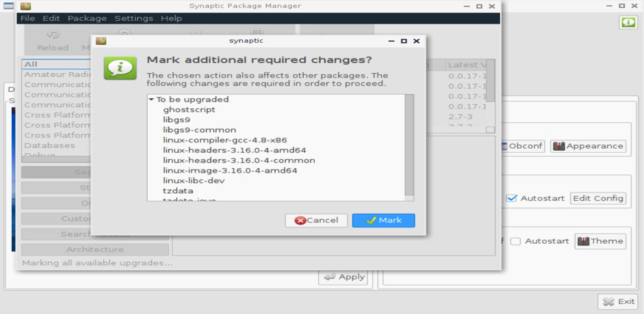644x314 pixels.
Task: Open the Package menu in Synaptic
Action: click(x=87, y=18)
